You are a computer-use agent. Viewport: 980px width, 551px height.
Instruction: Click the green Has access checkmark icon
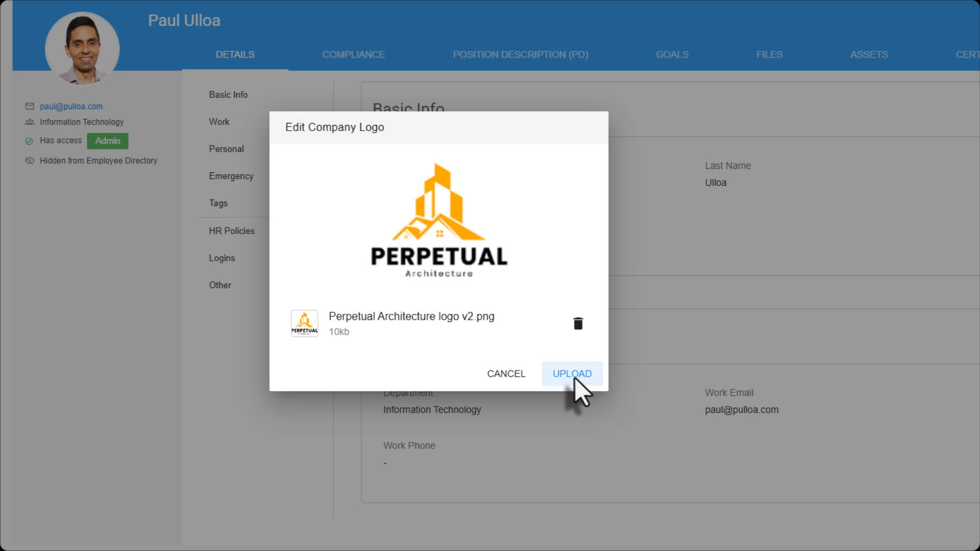point(29,141)
